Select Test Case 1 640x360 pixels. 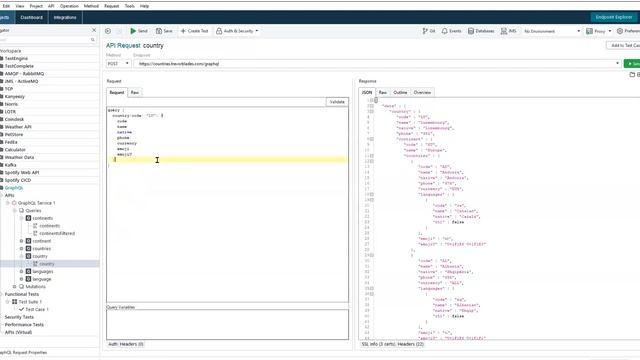click(x=37, y=309)
